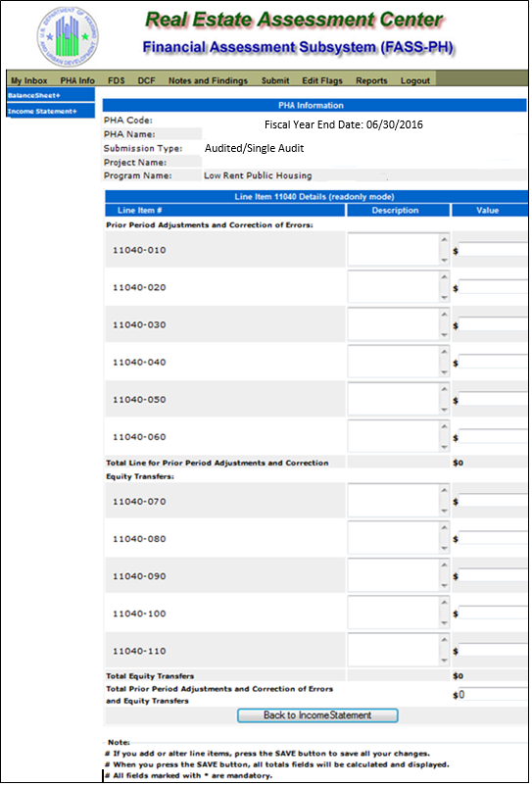Open Notes and Findings menu
Image resolution: width=532 pixels, height=786 pixels.
(x=208, y=80)
